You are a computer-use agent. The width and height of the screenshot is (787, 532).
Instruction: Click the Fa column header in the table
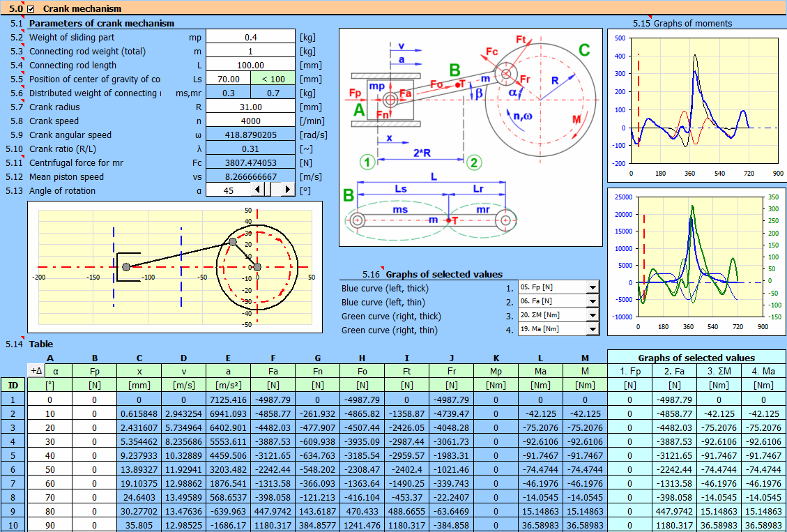pos(273,372)
